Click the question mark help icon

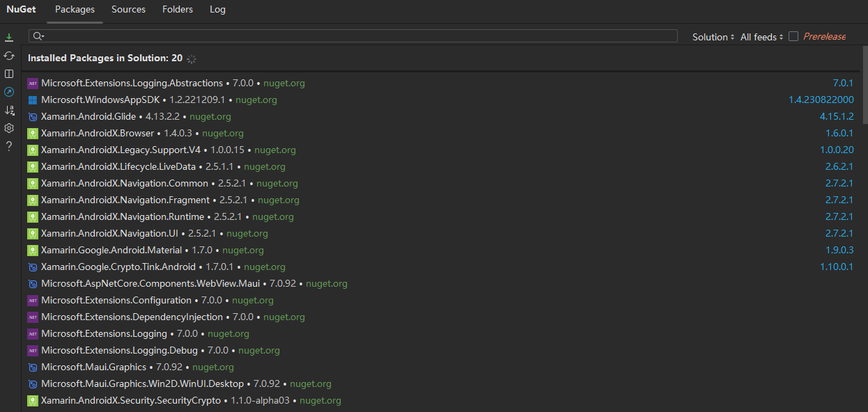pos(9,146)
